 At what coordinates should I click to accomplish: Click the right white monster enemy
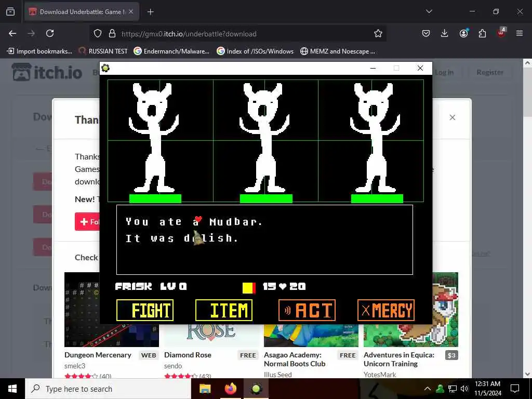tap(375, 138)
